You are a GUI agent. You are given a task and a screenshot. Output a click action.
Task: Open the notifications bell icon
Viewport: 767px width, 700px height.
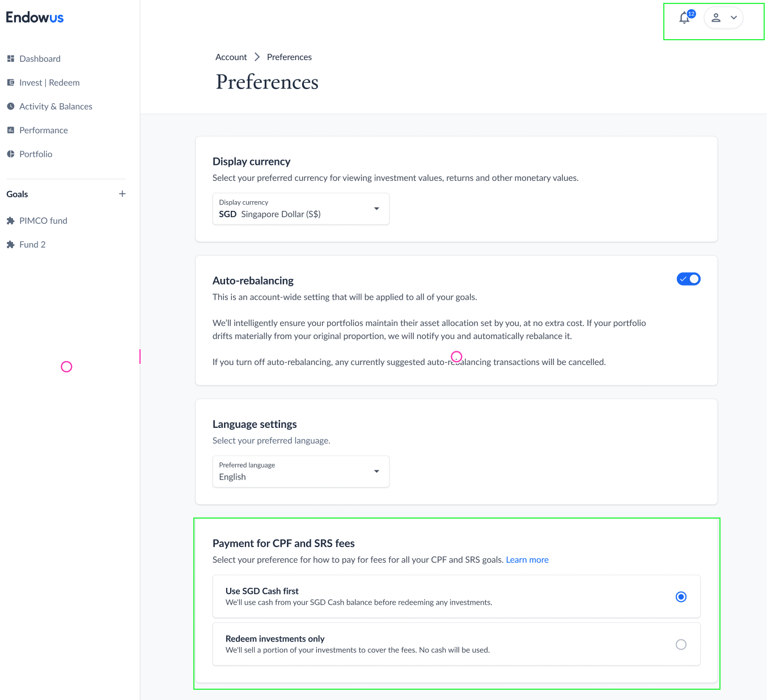685,18
